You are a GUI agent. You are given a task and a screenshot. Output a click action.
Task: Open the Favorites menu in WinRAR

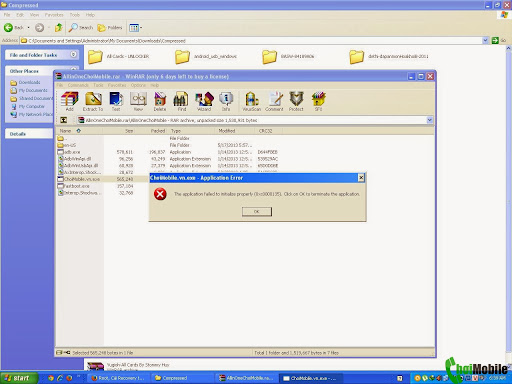pos(117,85)
